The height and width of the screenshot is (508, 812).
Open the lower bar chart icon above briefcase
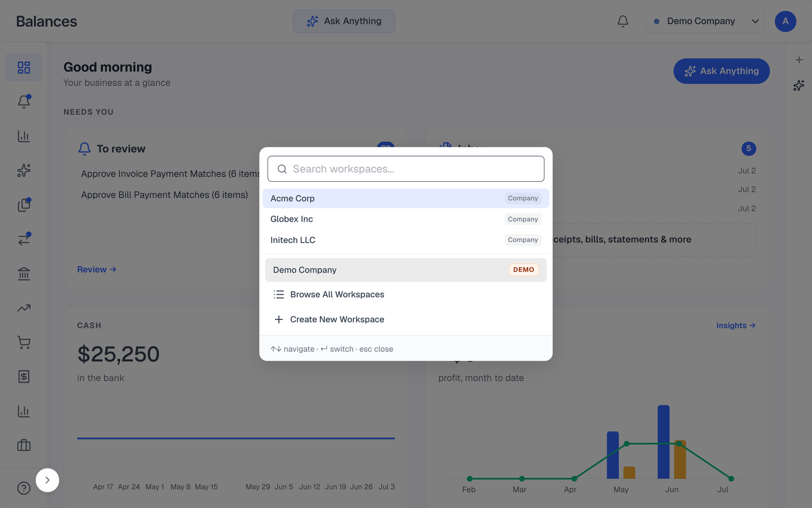point(24,411)
